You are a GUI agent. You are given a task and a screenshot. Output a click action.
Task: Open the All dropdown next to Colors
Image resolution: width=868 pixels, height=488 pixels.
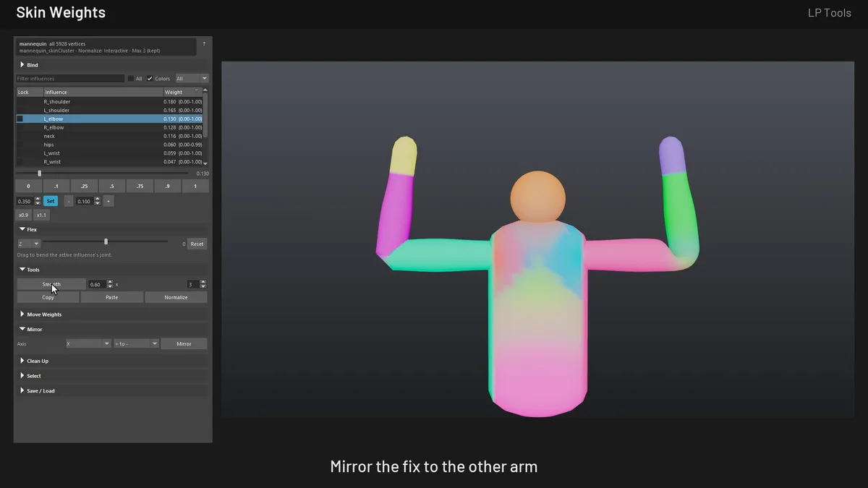(x=192, y=78)
